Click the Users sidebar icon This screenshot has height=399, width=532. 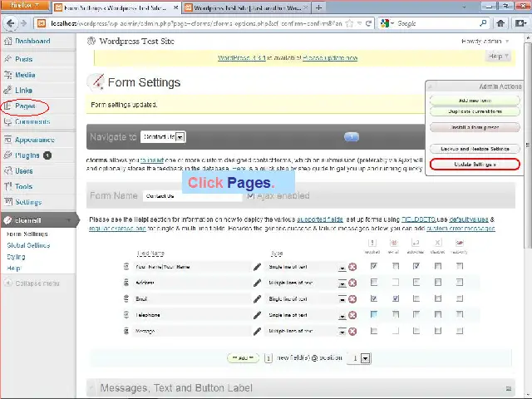[7, 171]
